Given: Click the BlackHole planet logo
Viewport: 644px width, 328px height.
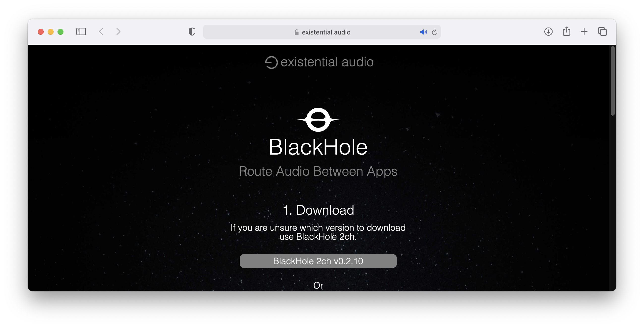Looking at the screenshot, I should 318,120.
